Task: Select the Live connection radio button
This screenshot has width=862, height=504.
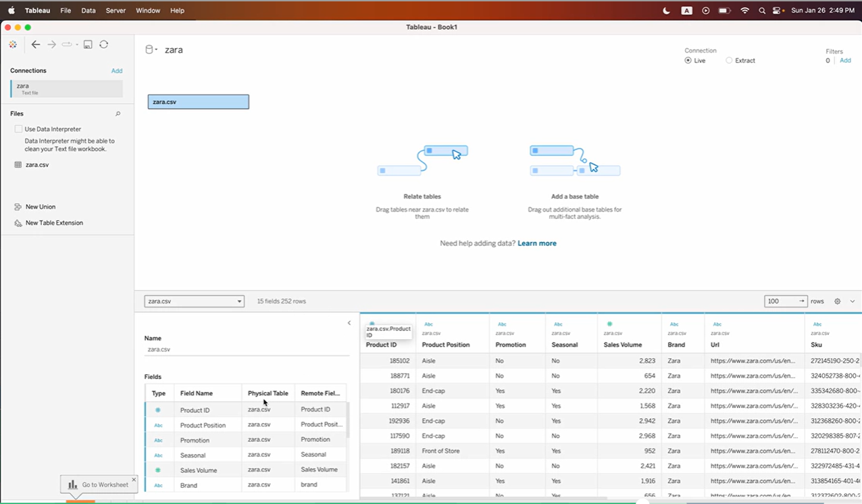Action: pyautogui.click(x=688, y=61)
